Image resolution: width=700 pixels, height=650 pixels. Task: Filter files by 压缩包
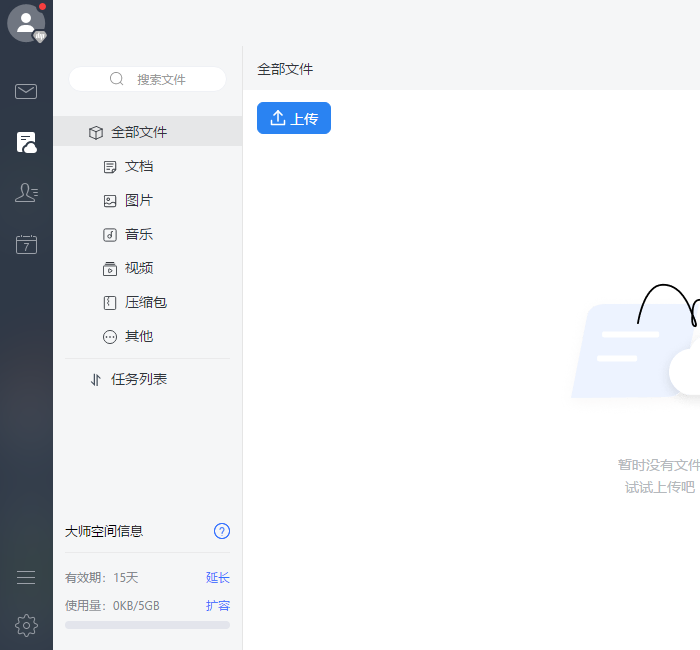tap(148, 302)
